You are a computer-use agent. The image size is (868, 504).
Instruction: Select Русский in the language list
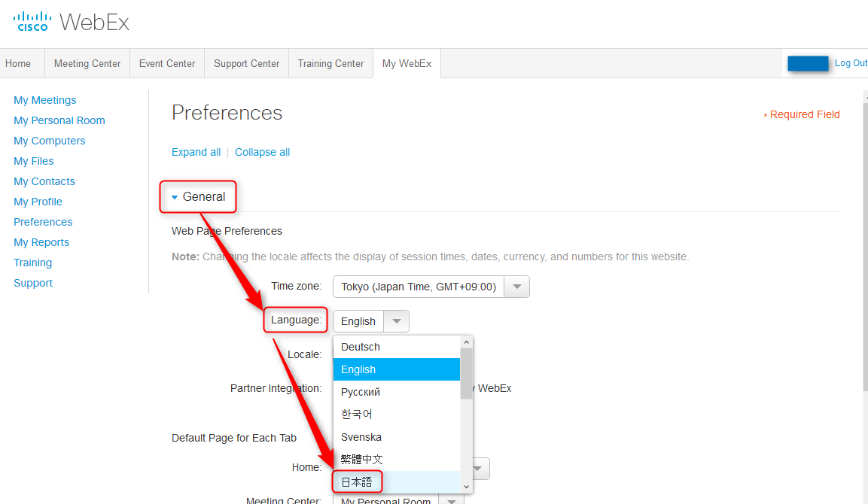tap(396, 392)
